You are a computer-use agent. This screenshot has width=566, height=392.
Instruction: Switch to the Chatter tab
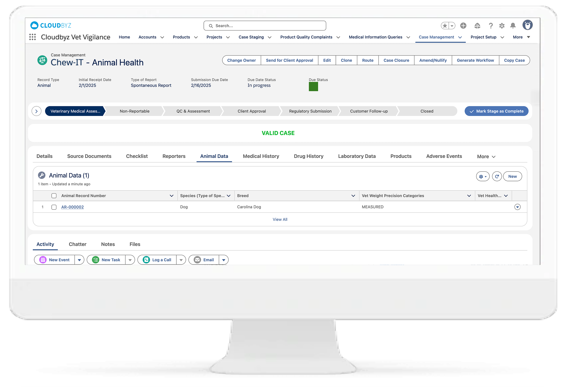(78, 244)
